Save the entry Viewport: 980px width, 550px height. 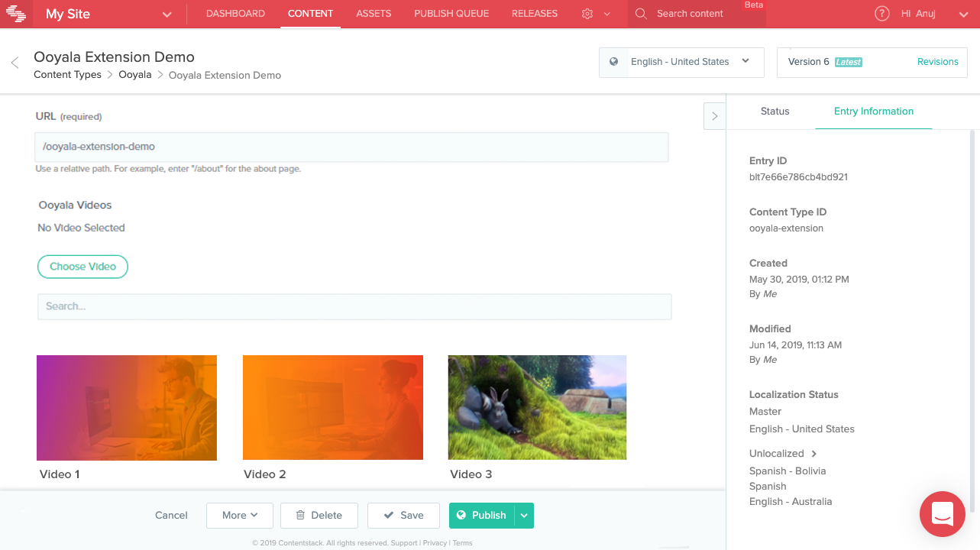pos(403,516)
